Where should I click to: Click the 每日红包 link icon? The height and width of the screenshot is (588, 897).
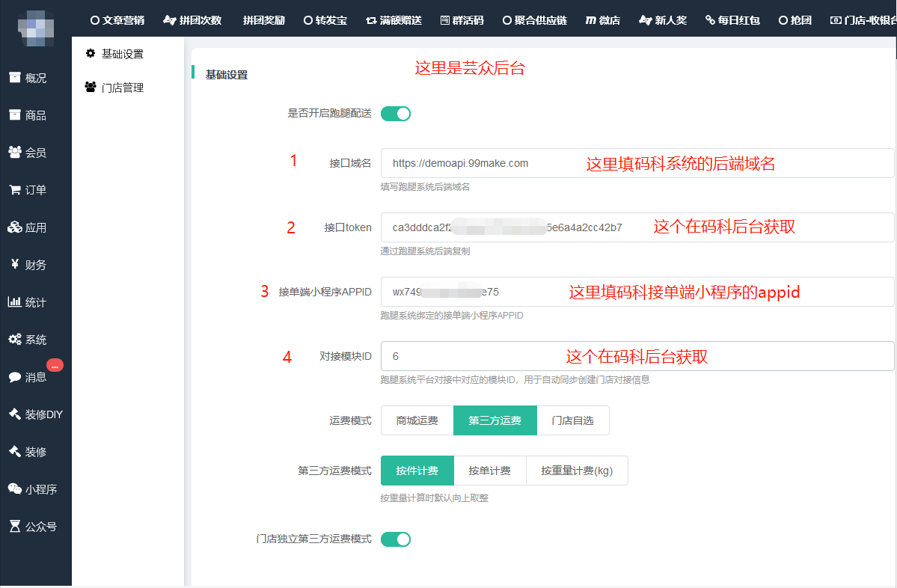coord(710,20)
